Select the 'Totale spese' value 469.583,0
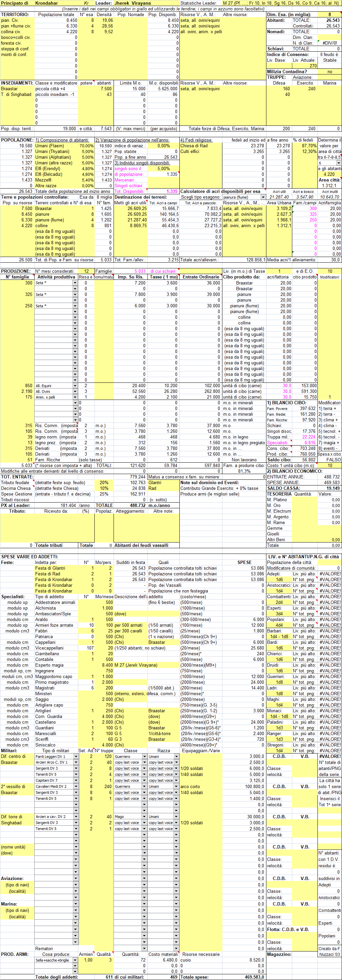The width and height of the screenshot is (342, 980). point(244,977)
